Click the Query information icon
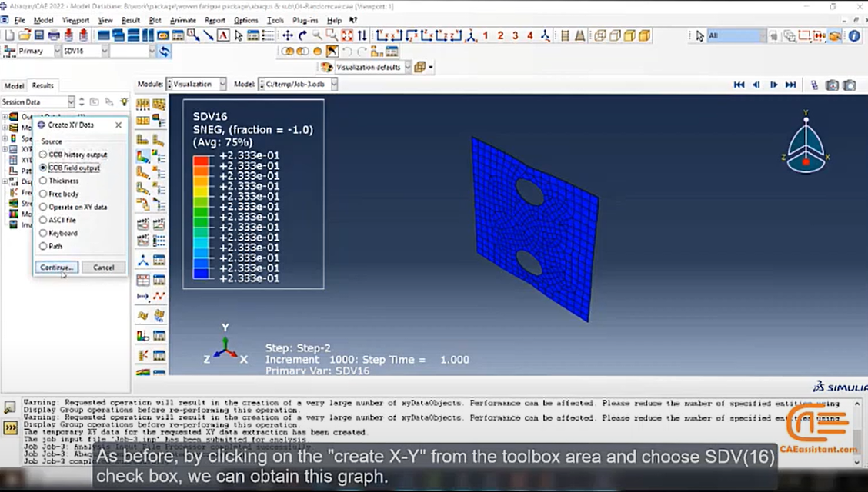The width and height of the screenshot is (868, 492). [854, 36]
